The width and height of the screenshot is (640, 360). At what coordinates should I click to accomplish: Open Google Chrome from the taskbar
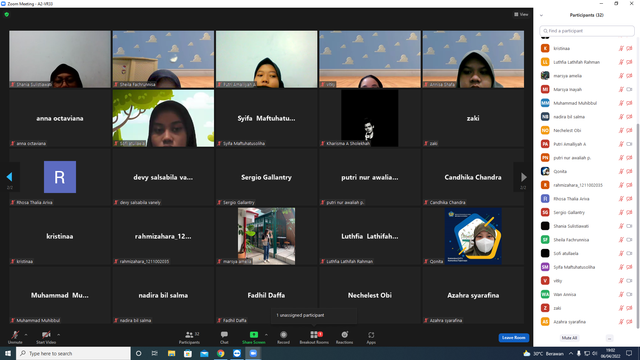pyautogui.click(x=220, y=353)
